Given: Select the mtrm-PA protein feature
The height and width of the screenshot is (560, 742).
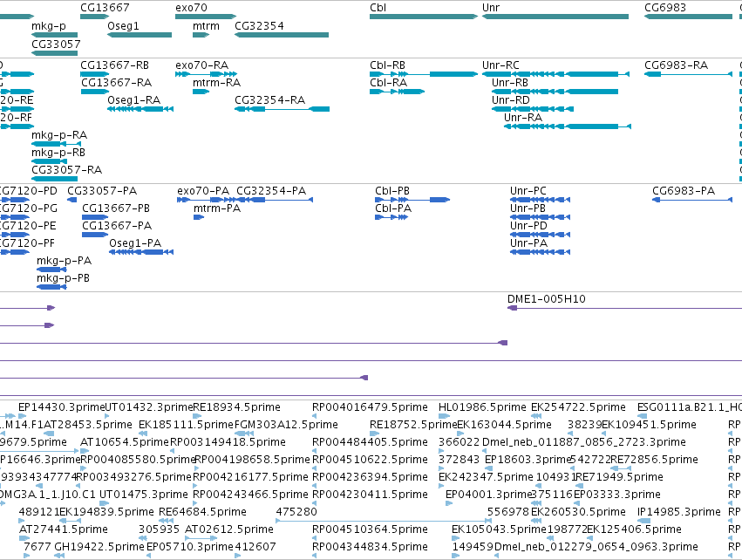Looking at the screenshot, I should tap(199, 217).
